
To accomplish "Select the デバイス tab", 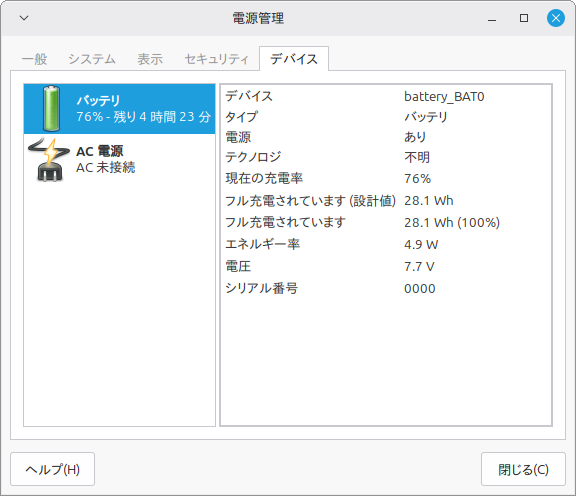I will (x=294, y=59).
